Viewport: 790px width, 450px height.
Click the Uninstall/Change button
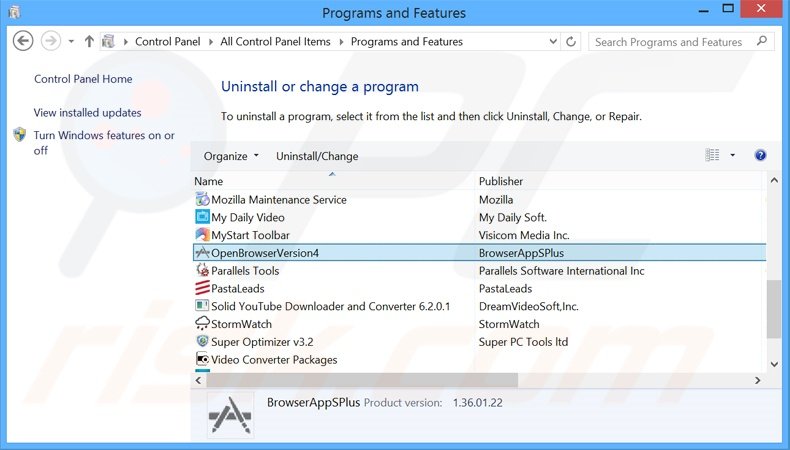317,156
